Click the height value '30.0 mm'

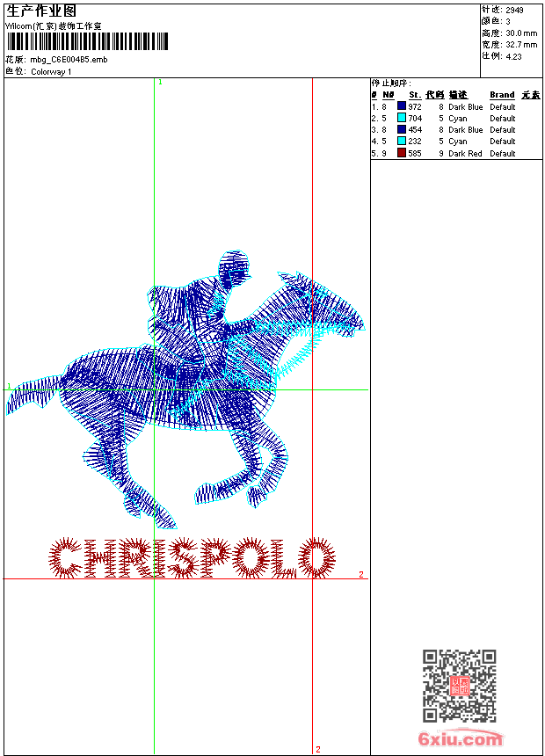coord(521,33)
